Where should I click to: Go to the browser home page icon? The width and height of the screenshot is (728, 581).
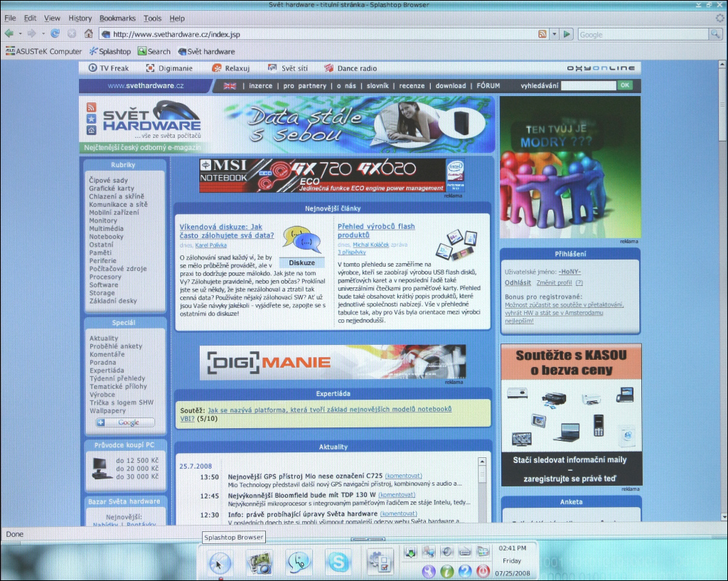(89, 33)
